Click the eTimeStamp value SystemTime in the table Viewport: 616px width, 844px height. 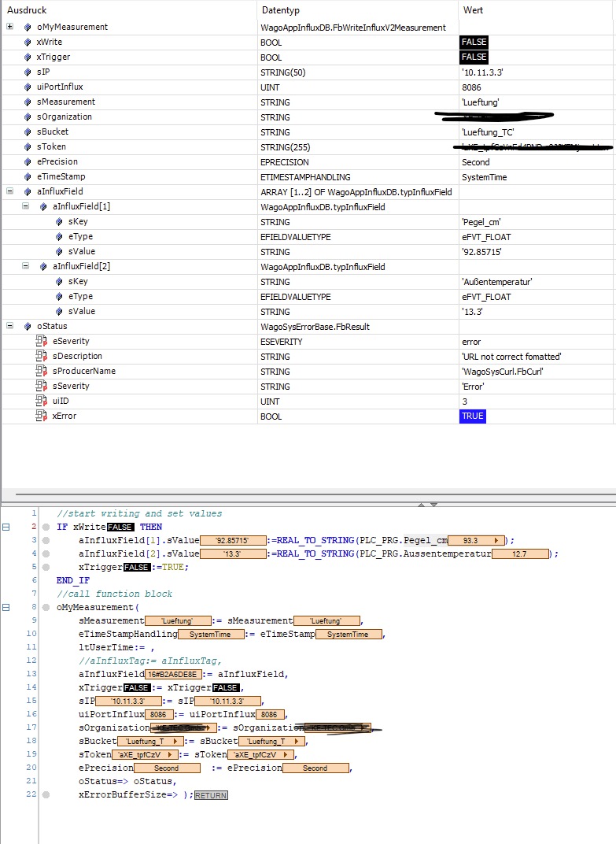pos(484,178)
